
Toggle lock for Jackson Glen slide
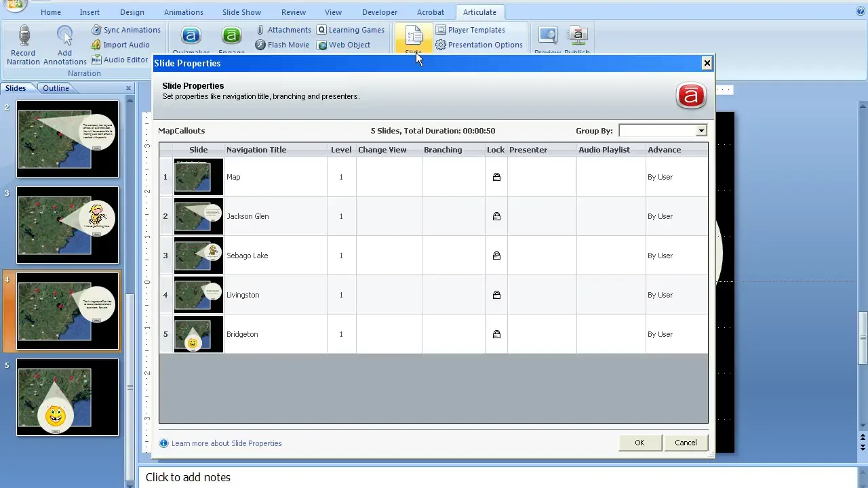coord(496,216)
